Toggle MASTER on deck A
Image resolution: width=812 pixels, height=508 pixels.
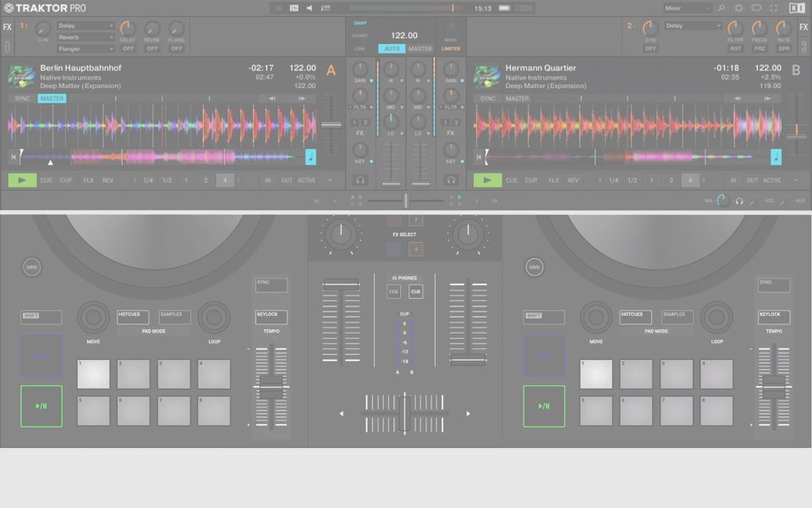(x=52, y=99)
